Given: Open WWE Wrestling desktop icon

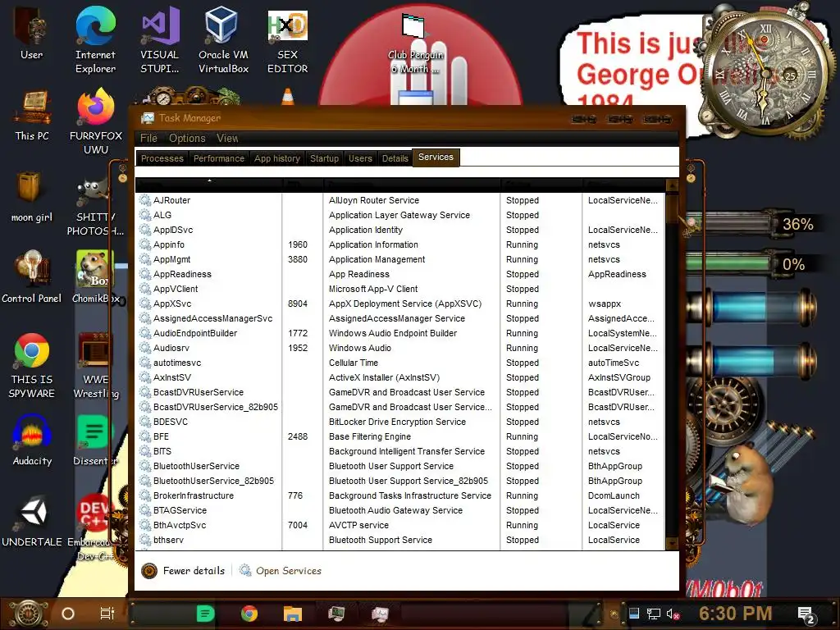Looking at the screenshot, I should (95, 367).
